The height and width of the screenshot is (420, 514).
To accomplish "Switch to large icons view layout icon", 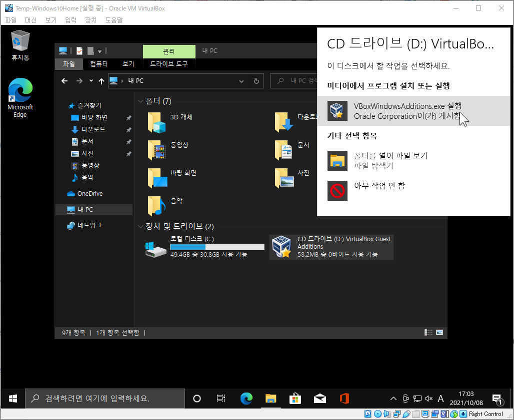I will pos(439,333).
